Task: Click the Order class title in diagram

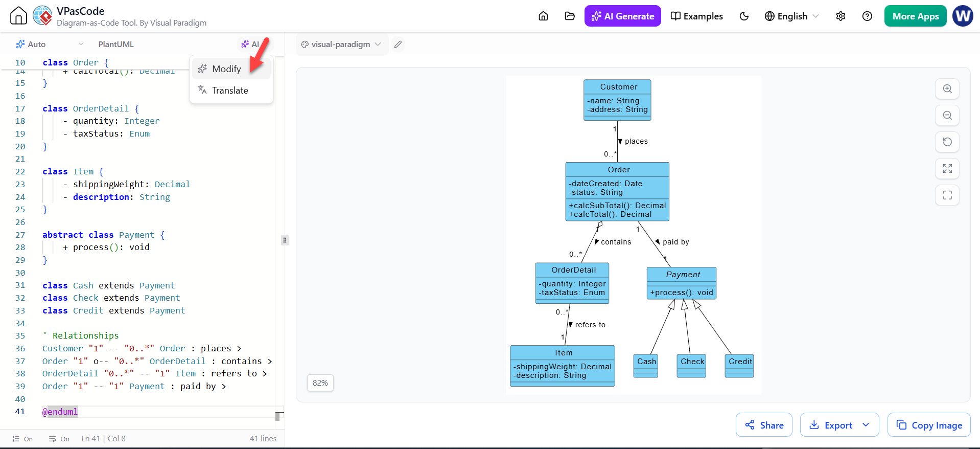Action: (618, 170)
